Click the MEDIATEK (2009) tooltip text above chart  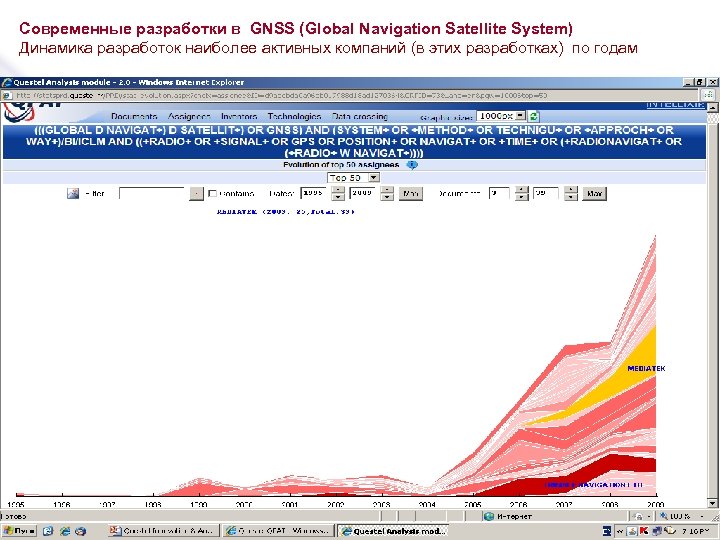pos(286,212)
